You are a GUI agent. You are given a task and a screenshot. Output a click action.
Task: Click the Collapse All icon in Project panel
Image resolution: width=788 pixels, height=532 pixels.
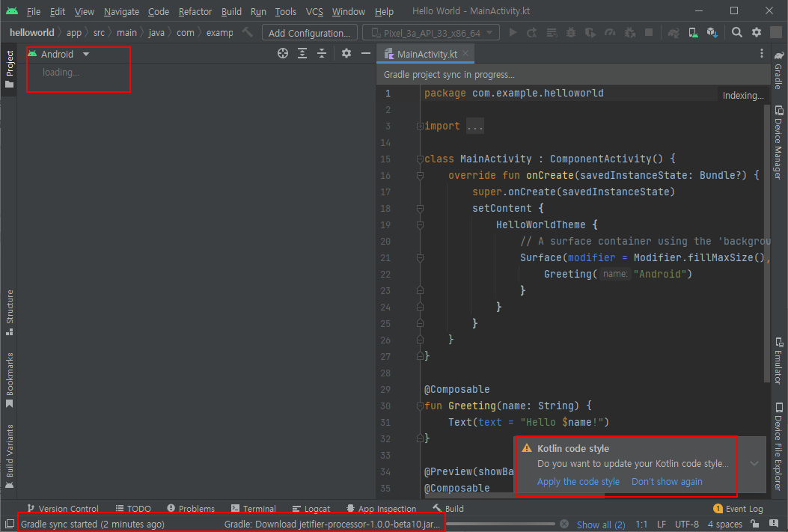[x=322, y=53]
